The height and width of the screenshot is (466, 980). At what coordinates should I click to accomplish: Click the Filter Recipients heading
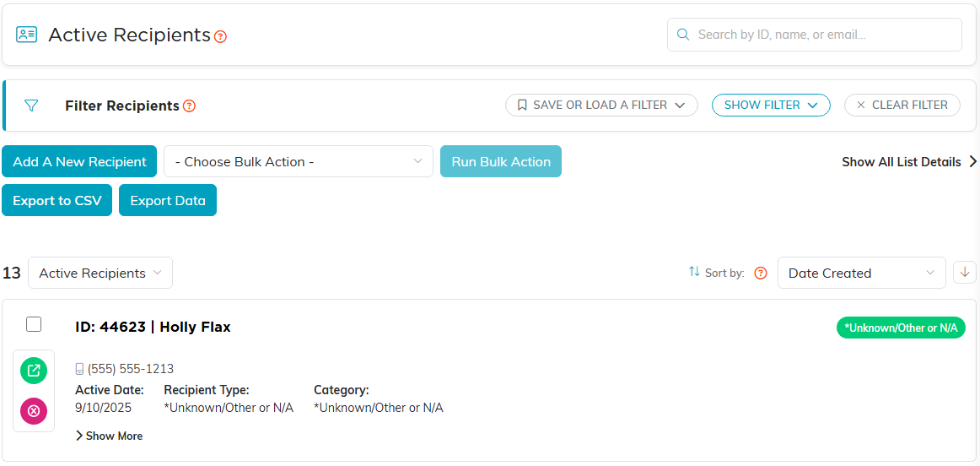122,106
